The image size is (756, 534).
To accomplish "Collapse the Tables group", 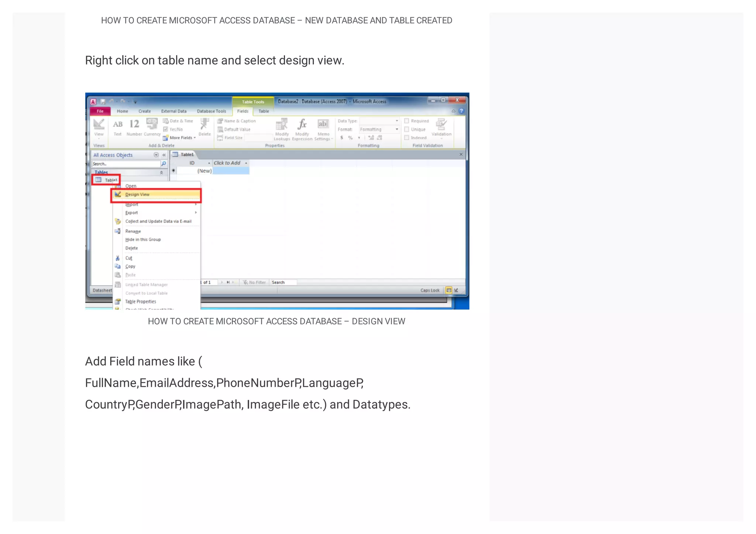I will tap(161, 172).
